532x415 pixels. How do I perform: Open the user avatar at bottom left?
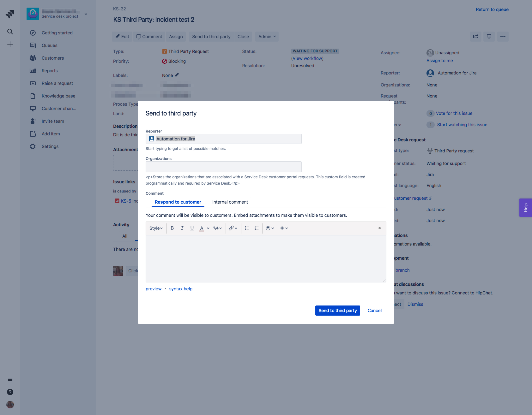coord(10,405)
